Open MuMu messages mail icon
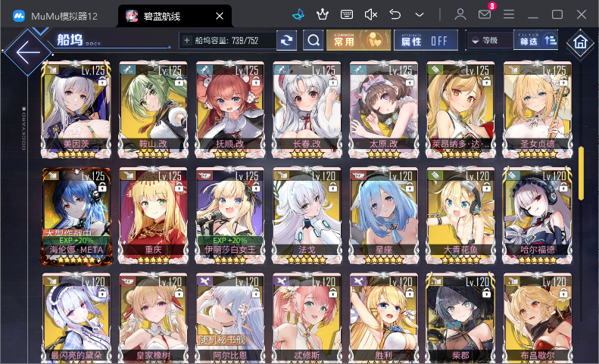599x364 pixels. click(x=485, y=15)
